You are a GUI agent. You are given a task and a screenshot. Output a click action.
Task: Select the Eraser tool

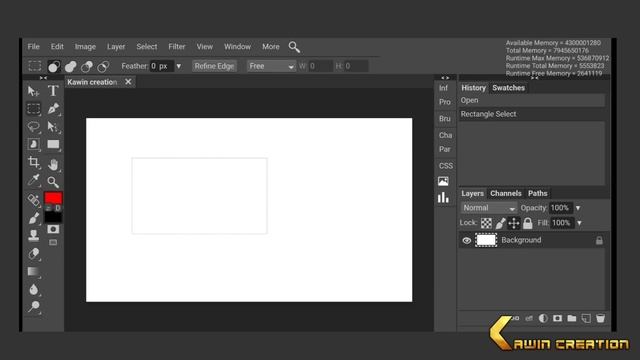[33, 253]
